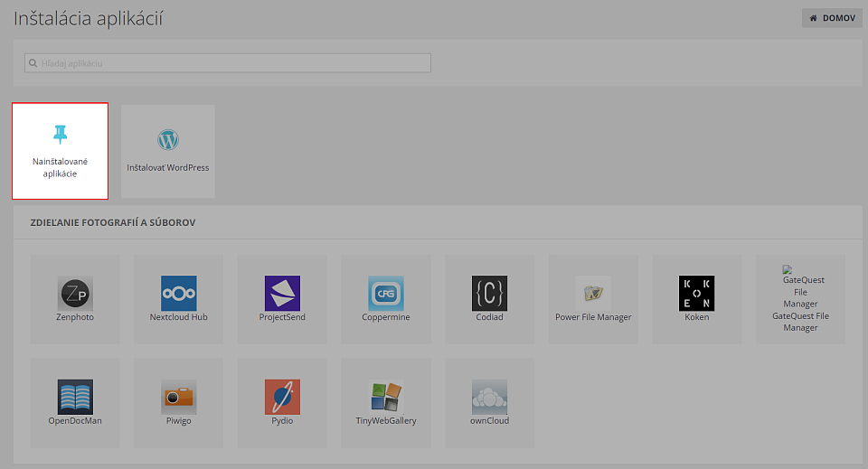Click the WordPress logo icon
The image size is (868, 469).
(168, 140)
